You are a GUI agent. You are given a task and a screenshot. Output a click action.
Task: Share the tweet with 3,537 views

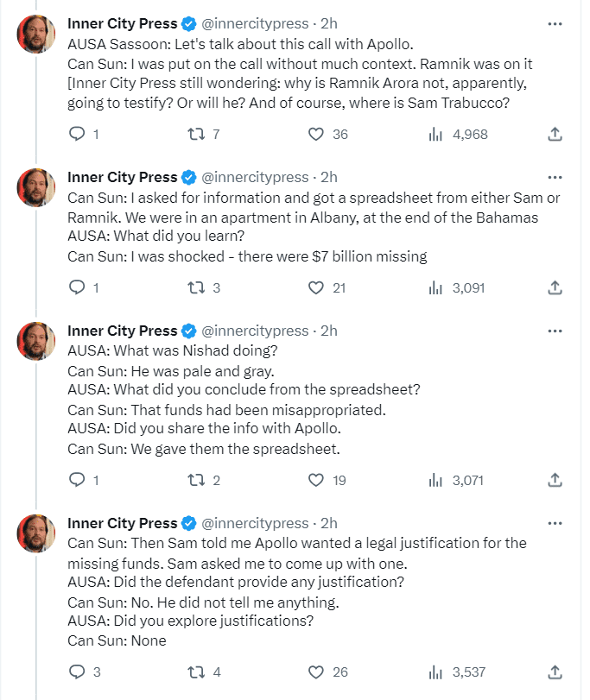[x=556, y=671]
